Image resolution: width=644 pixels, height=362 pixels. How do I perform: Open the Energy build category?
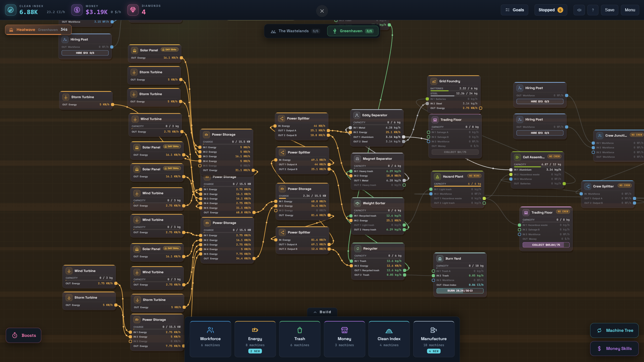tap(255, 339)
